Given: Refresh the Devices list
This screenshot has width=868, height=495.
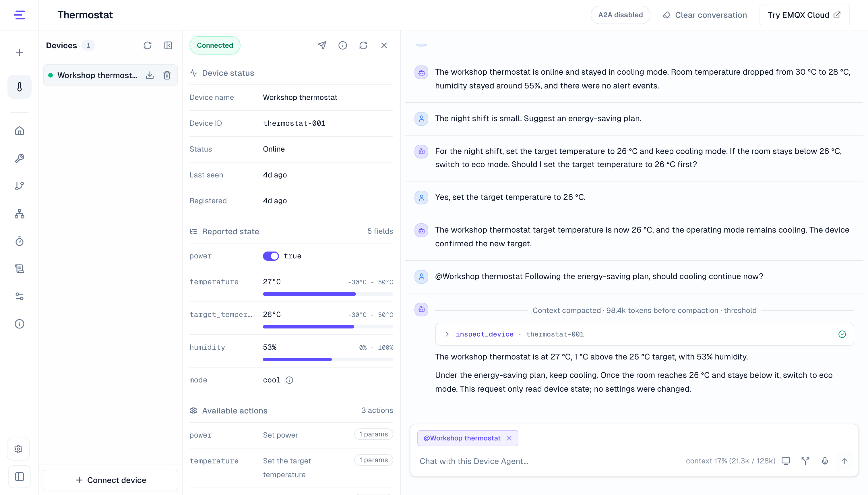Looking at the screenshot, I should coord(147,45).
